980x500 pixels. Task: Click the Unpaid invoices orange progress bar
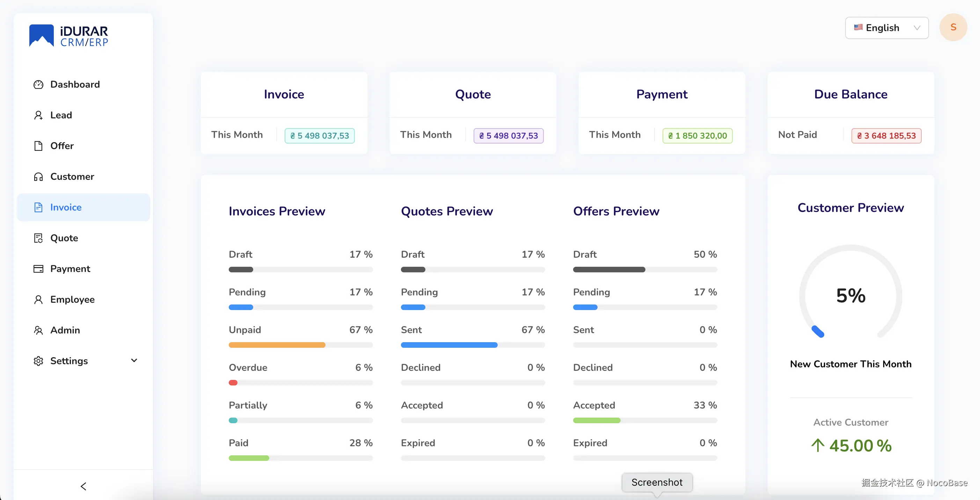click(x=277, y=345)
